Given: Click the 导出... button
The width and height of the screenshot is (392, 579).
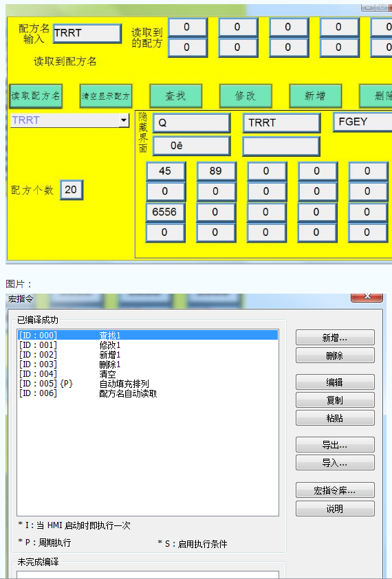Looking at the screenshot, I should (x=335, y=445).
